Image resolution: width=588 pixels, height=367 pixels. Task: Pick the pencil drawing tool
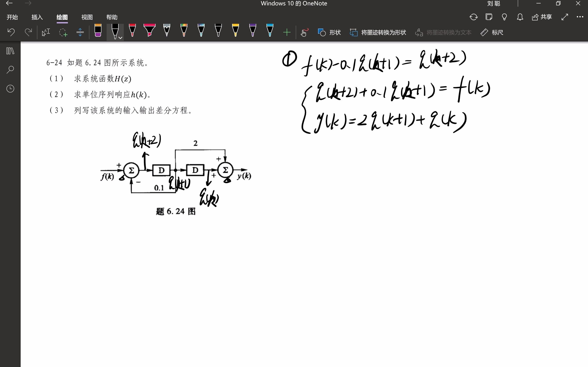[x=167, y=32]
